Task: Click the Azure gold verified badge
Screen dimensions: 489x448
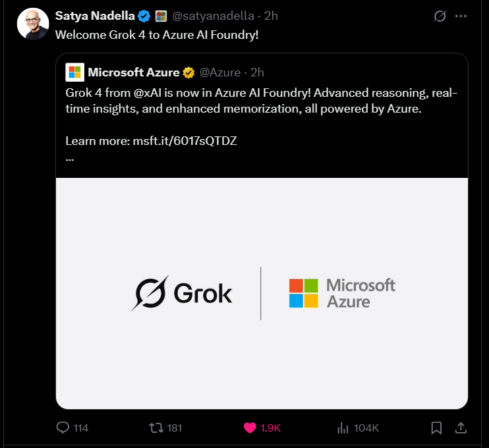Action: tap(188, 72)
